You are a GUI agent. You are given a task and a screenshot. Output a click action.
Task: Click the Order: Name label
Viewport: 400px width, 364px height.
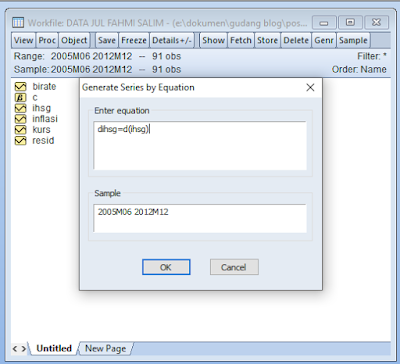(359, 70)
